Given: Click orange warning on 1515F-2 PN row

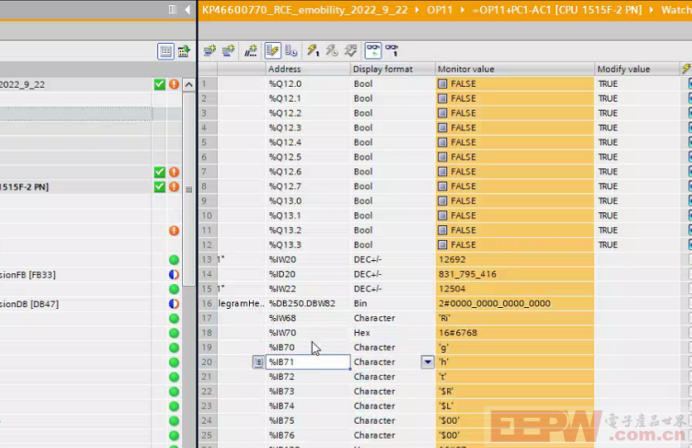Looking at the screenshot, I should 174,187.
